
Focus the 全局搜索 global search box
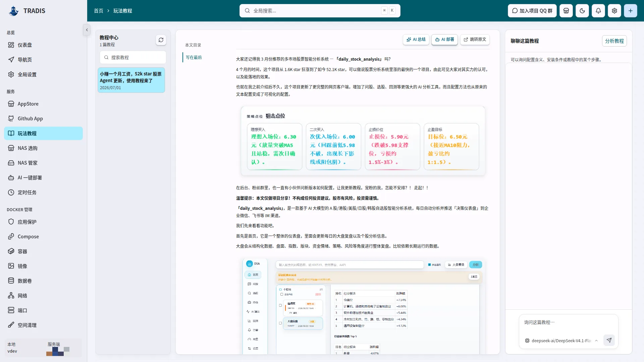pyautogui.click(x=320, y=11)
